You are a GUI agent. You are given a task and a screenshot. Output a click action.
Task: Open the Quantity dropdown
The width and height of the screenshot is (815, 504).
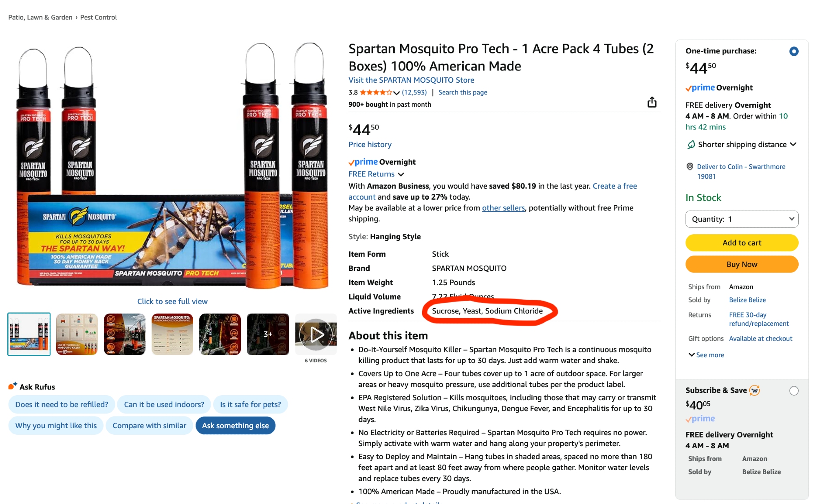[x=742, y=219]
